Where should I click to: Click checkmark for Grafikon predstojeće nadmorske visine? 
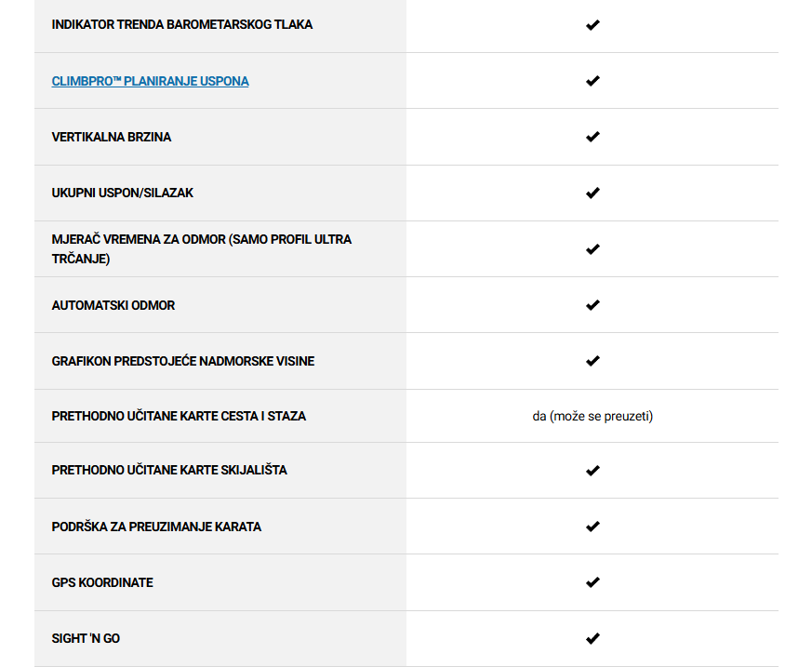click(592, 361)
